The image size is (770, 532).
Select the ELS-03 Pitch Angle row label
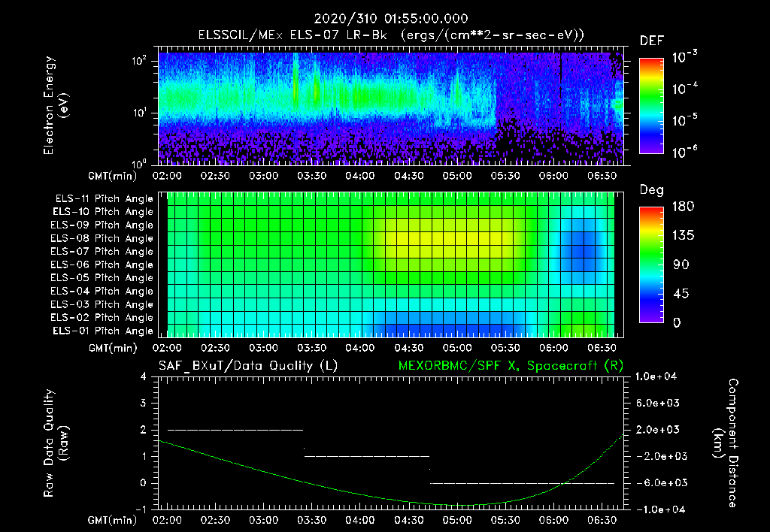(102, 304)
